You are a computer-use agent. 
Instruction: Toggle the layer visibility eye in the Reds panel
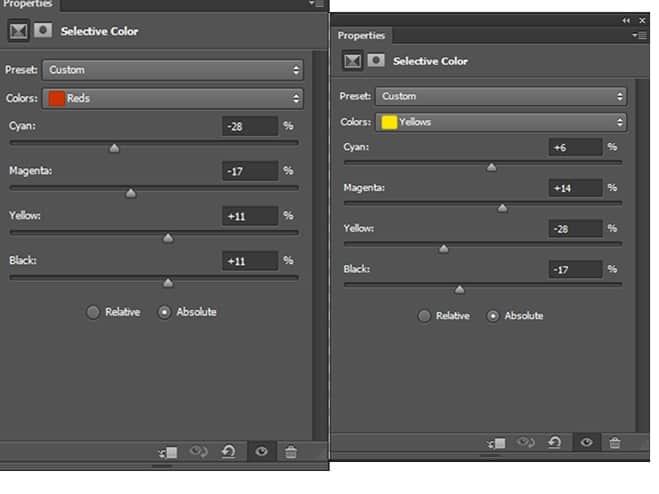tap(261, 452)
